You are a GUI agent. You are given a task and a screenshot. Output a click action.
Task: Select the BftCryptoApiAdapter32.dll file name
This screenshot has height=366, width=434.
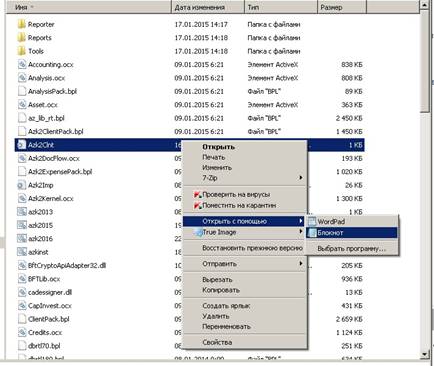pos(67,266)
